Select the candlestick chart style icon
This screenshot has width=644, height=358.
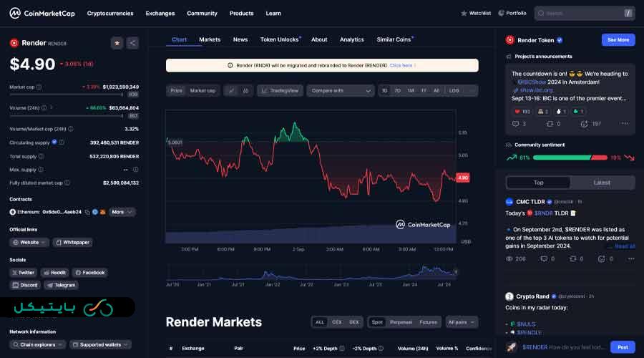[x=245, y=91]
